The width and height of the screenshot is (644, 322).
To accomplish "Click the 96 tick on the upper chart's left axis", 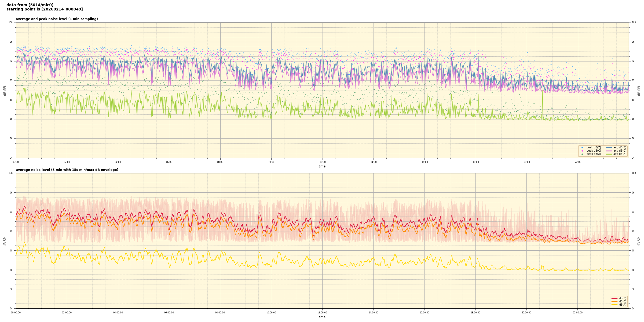I will [x=11, y=42].
